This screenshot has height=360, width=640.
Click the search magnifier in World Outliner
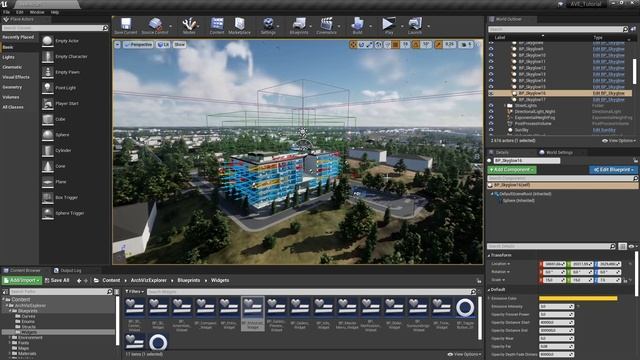click(625, 29)
